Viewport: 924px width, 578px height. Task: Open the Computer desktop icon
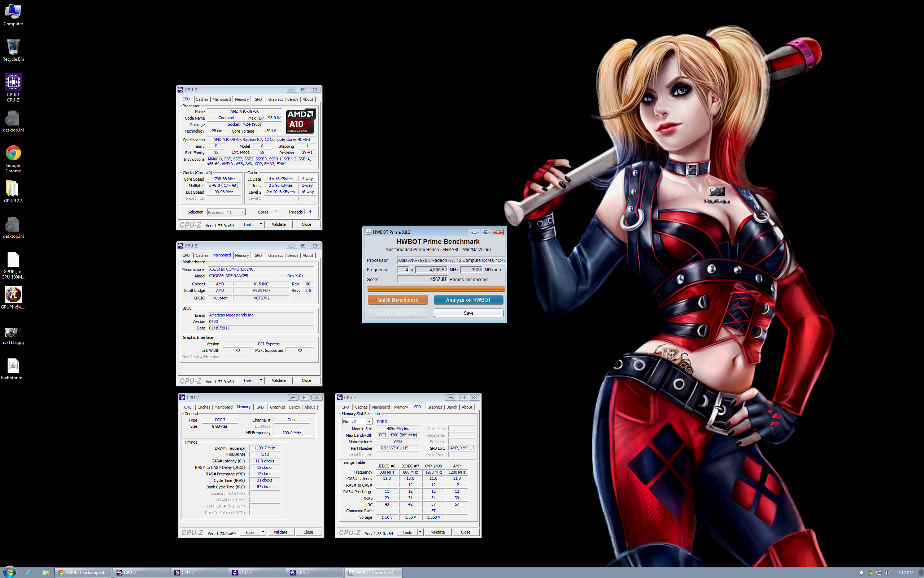pos(13,15)
